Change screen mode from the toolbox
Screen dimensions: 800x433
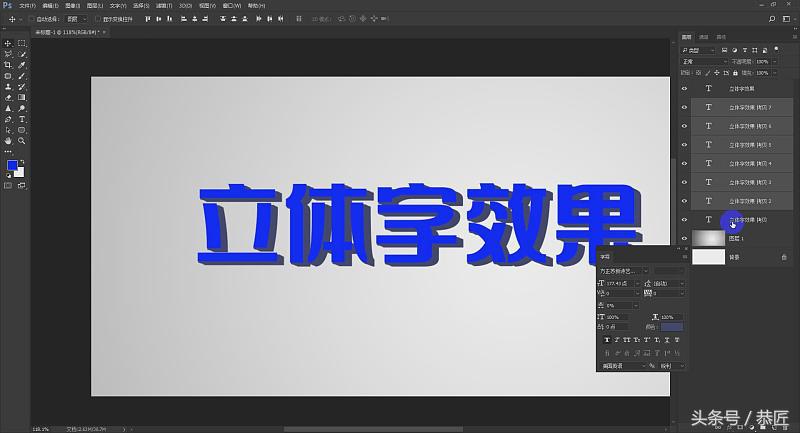tap(22, 186)
